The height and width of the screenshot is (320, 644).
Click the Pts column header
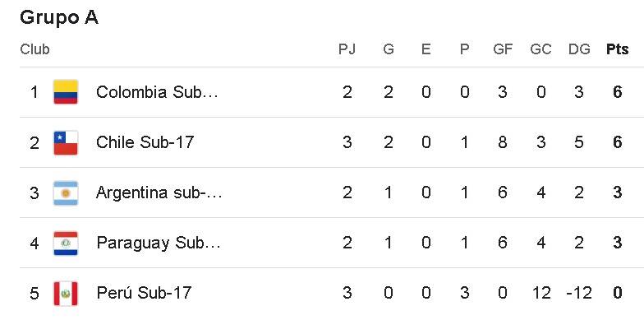point(618,49)
